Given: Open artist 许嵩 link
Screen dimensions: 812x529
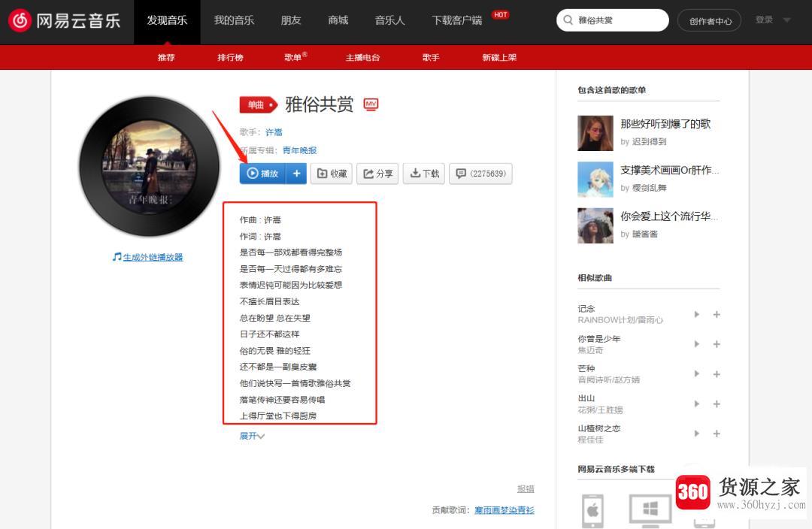Looking at the screenshot, I should pos(274,132).
